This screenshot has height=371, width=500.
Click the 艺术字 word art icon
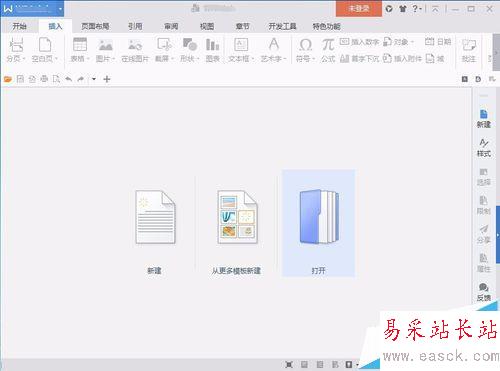tap(273, 45)
